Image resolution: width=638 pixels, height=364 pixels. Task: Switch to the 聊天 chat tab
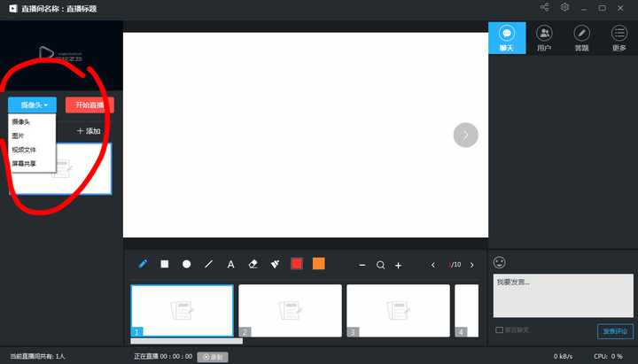click(507, 38)
